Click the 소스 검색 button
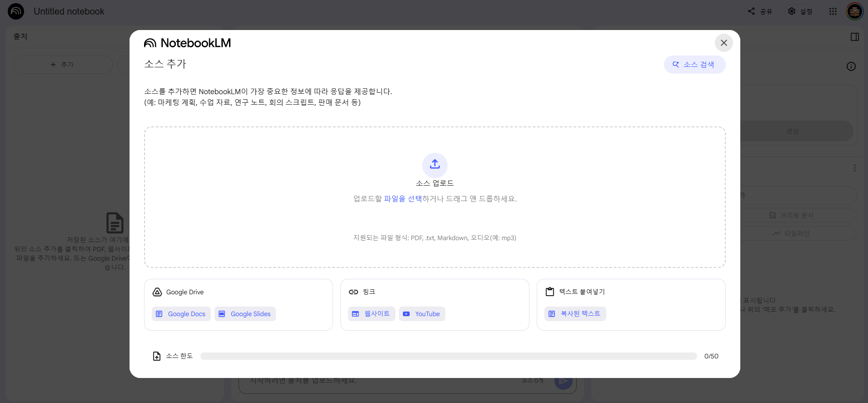This screenshot has height=403, width=868. (694, 65)
